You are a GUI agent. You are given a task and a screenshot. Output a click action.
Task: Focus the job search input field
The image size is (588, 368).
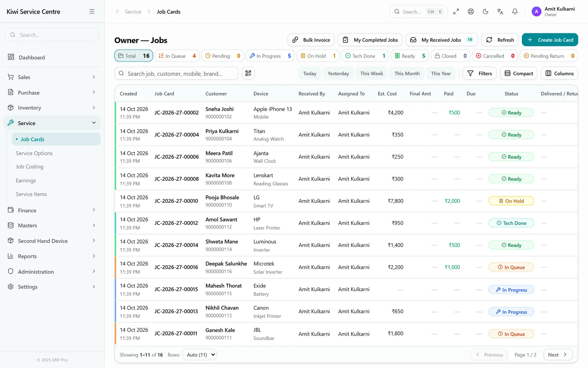[x=176, y=73]
